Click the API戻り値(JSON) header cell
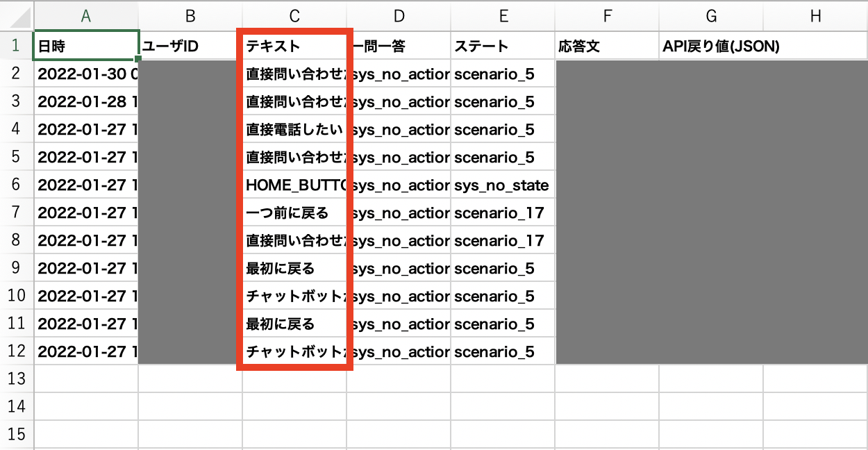This screenshot has width=868, height=450. [711, 46]
